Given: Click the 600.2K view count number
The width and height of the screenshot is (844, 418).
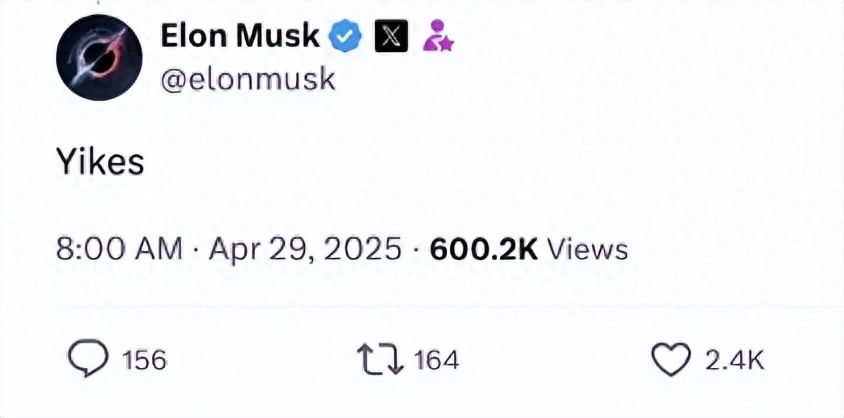Looking at the screenshot, I should pyautogui.click(x=484, y=250).
